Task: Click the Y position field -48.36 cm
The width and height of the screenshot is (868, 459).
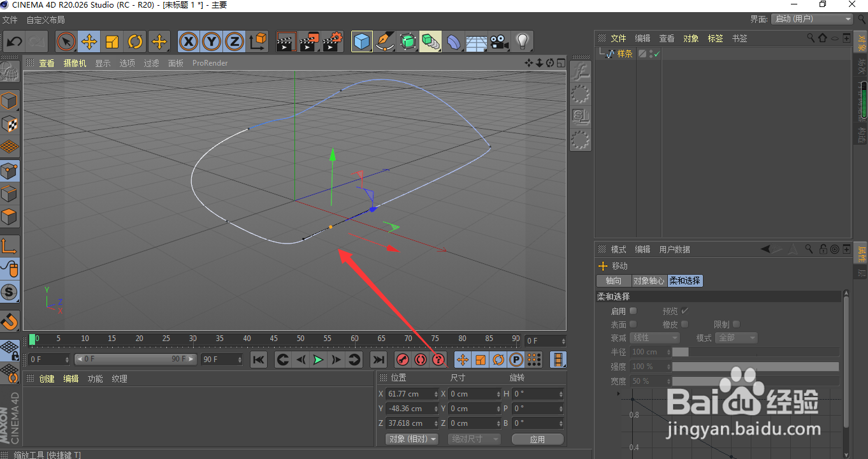Action: [412, 409]
